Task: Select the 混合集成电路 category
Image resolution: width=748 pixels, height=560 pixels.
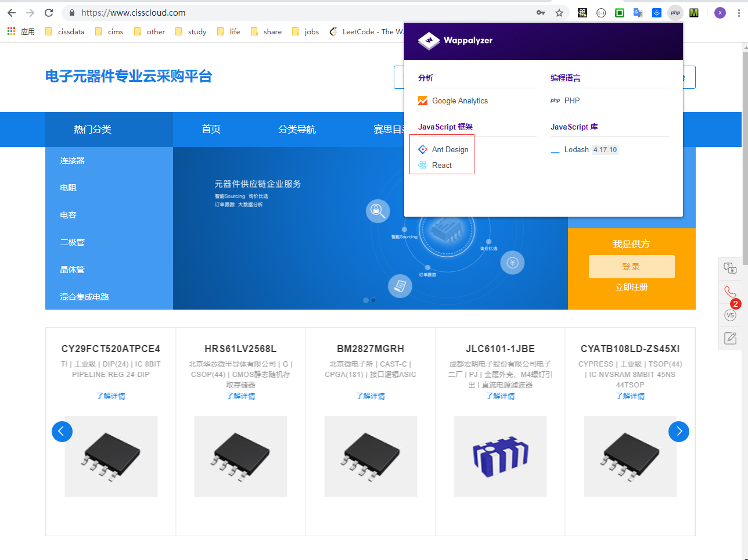Action: (x=85, y=297)
